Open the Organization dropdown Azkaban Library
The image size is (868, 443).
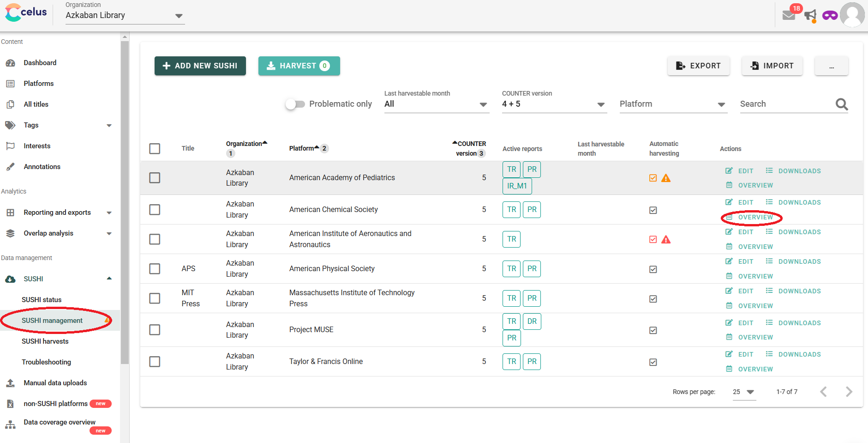click(125, 15)
